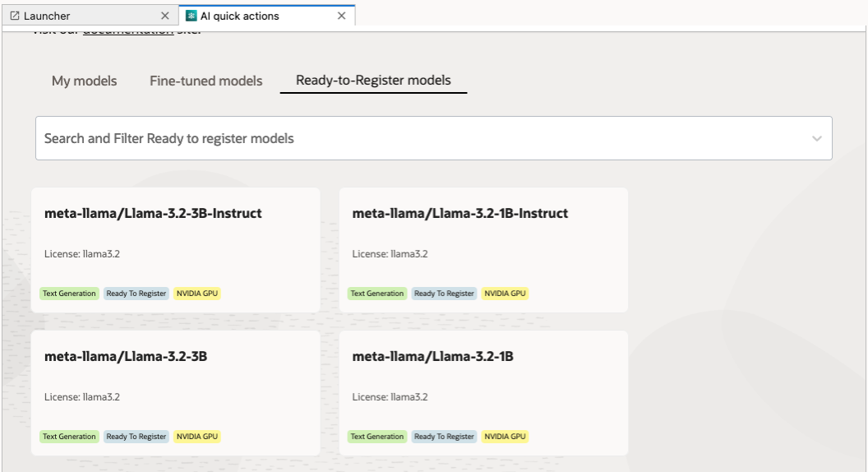Select the Ready-to-Register models tab
The height and width of the screenshot is (472, 868).
click(373, 81)
